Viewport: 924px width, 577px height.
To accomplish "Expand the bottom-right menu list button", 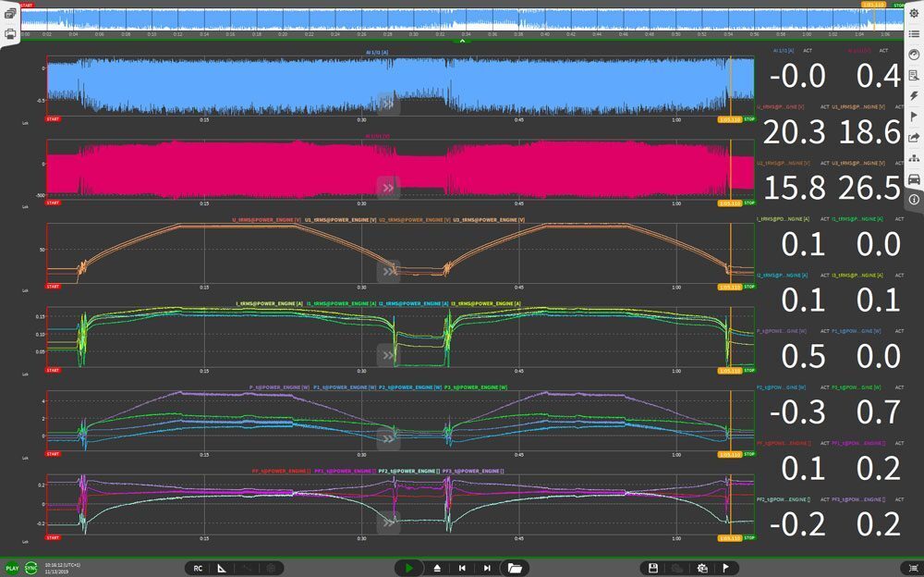I will coord(913,568).
